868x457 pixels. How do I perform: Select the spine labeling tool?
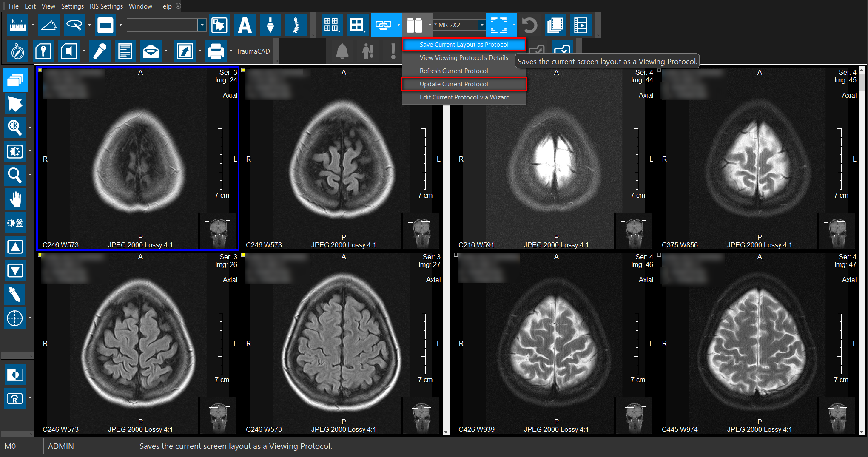click(x=296, y=26)
